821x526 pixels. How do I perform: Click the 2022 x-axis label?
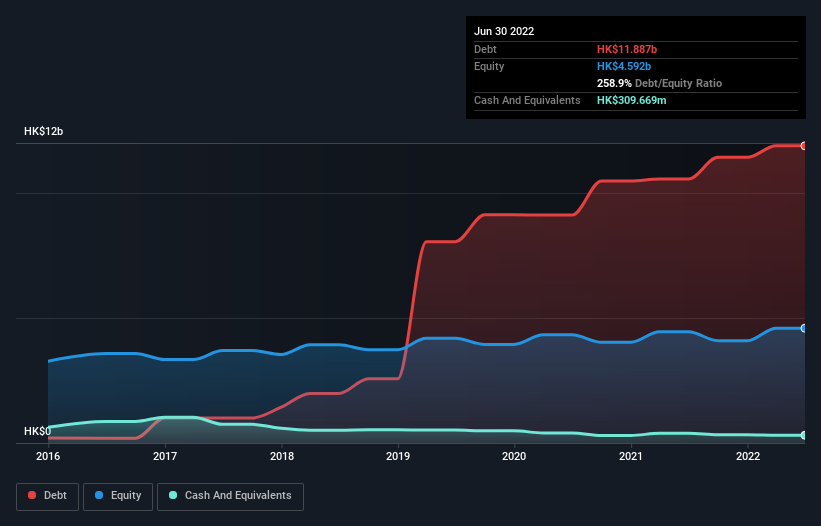pyautogui.click(x=748, y=456)
